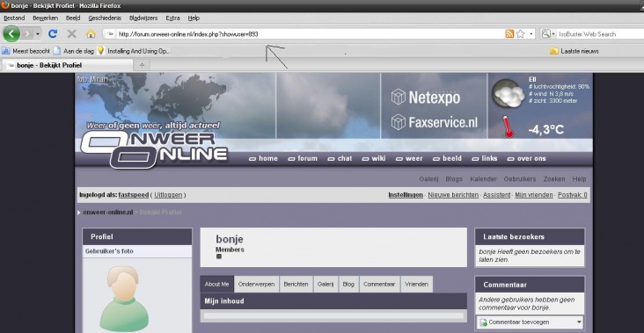Select the Vrienden profile tab
644x333 pixels.
416,284
